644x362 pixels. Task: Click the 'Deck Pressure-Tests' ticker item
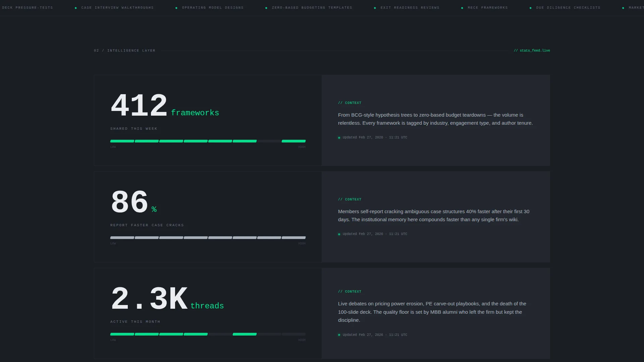27,8
